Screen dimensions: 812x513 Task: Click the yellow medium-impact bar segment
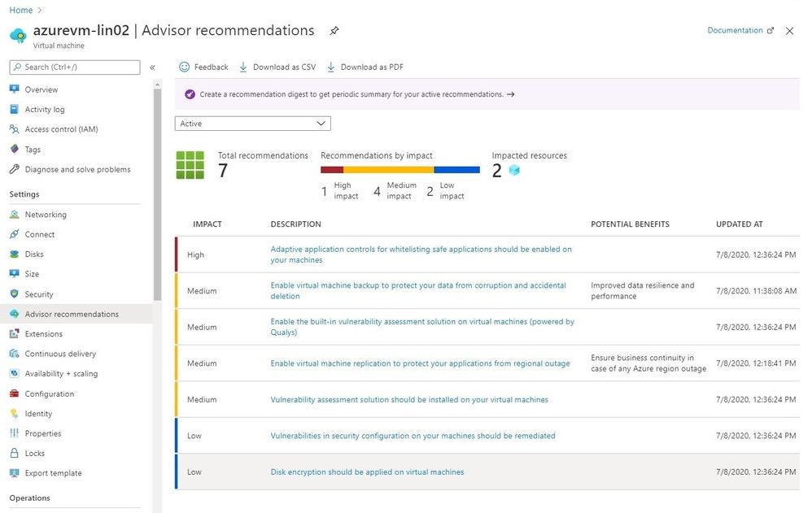pos(388,170)
